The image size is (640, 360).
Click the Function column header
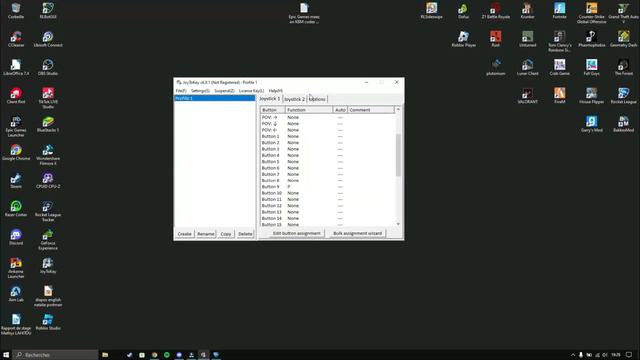tap(309, 110)
